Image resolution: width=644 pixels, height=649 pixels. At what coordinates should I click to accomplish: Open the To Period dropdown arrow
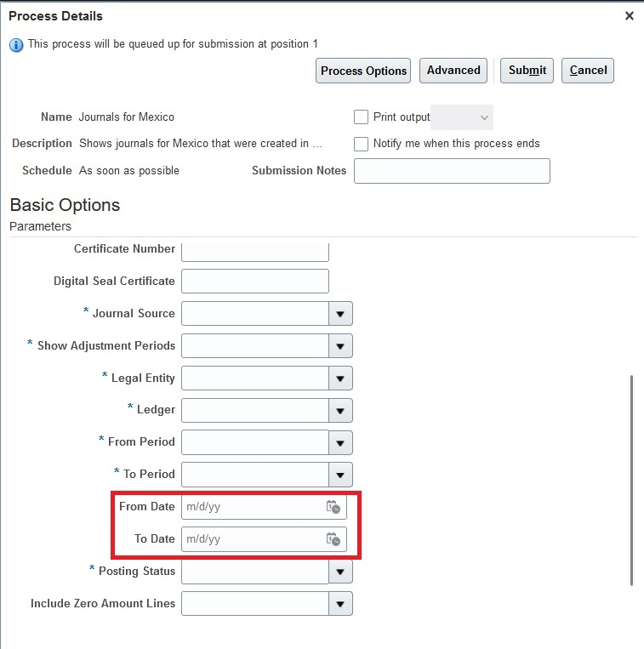[x=340, y=475]
